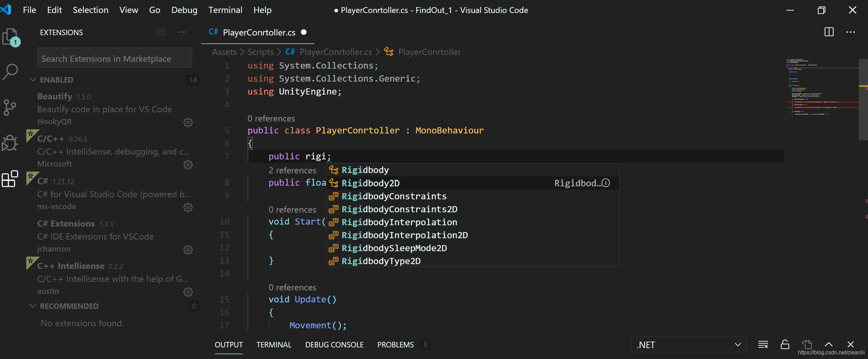Open Scripts breadcrumb dropdown
868x359 pixels.
point(260,52)
